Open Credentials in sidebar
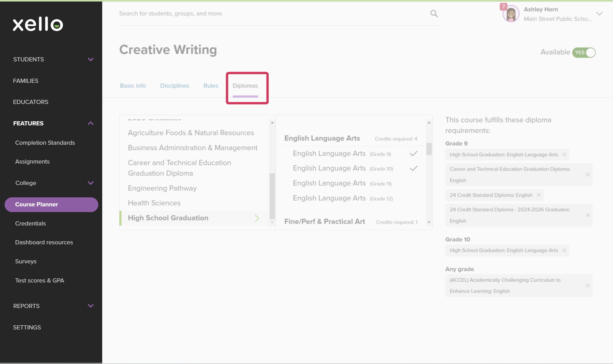 pos(30,223)
